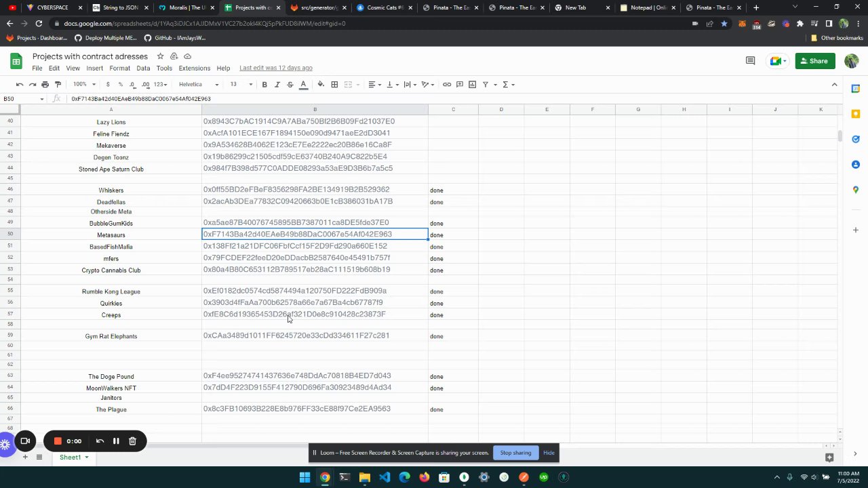Open 'Last edit was 12 days ago' link

click(x=276, y=68)
